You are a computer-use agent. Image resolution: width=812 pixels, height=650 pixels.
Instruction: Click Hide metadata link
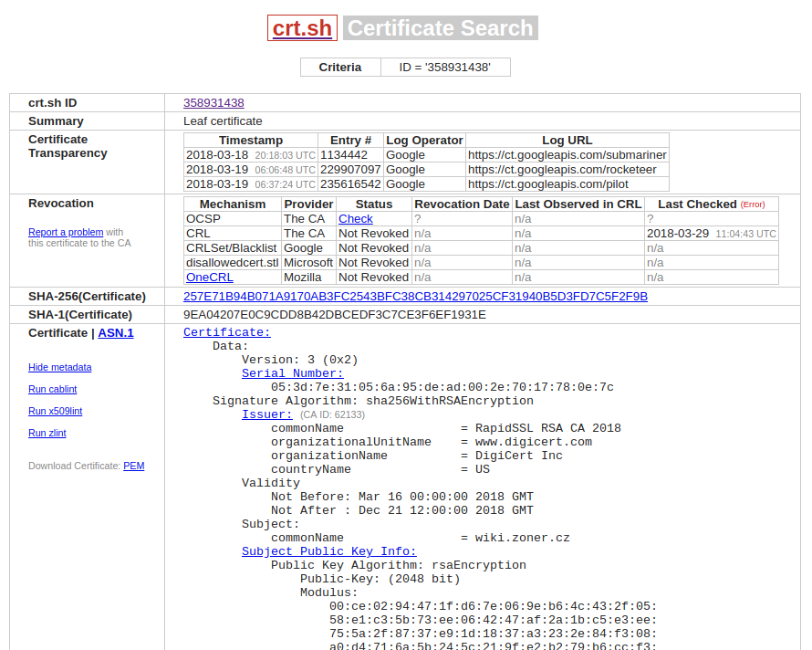(60, 368)
